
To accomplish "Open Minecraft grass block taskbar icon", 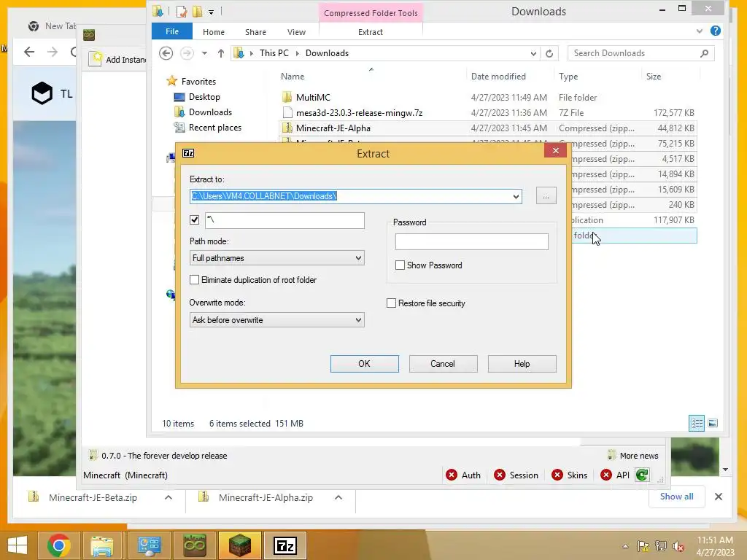I will point(239,545).
